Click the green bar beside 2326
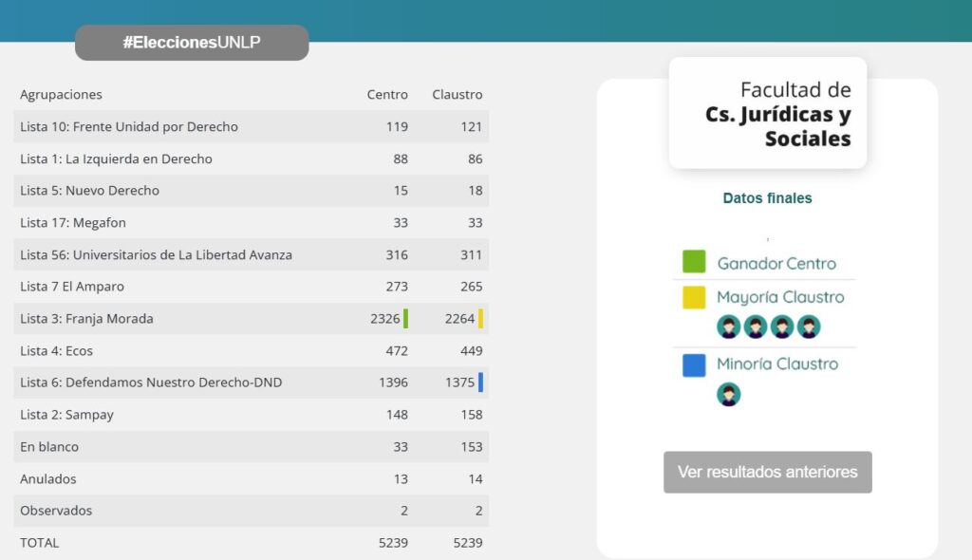Viewport: 972px width, 560px height. (x=406, y=319)
